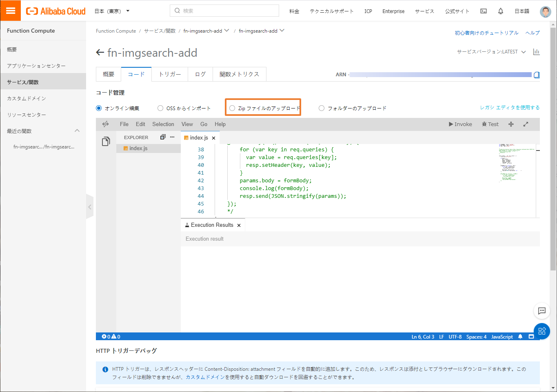Select index.js in the Explorer tree

(x=149, y=148)
